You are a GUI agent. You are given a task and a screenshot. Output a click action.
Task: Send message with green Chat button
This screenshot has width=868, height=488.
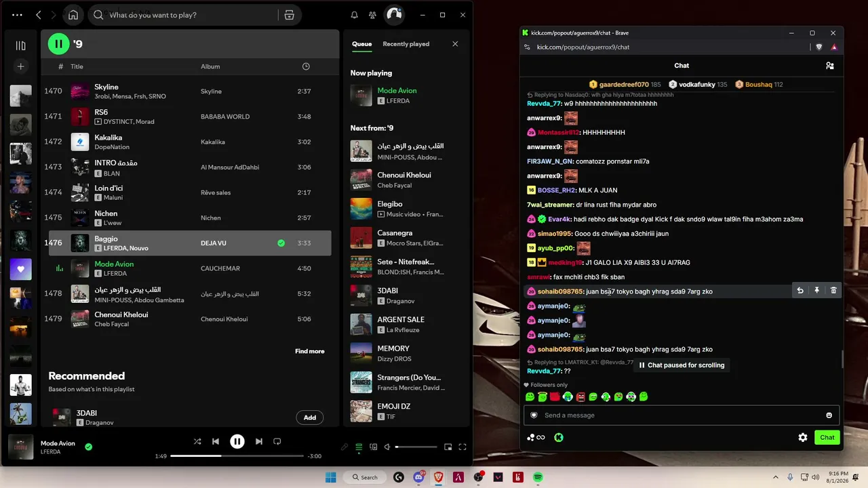(827, 438)
